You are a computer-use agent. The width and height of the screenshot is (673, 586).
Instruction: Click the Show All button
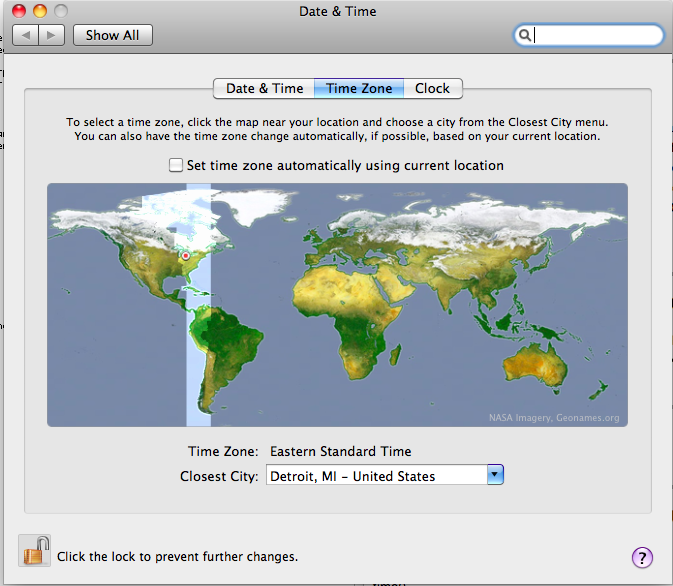(111, 35)
